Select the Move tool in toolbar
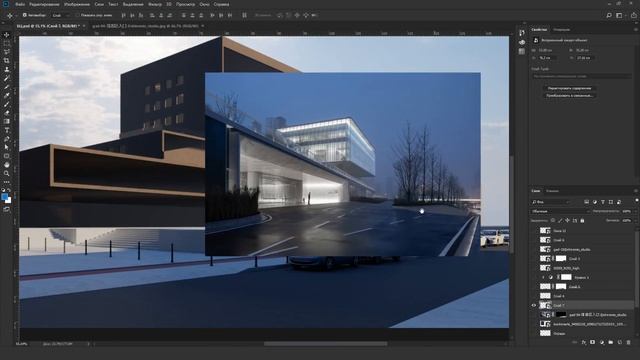 (x=7, y=35)
